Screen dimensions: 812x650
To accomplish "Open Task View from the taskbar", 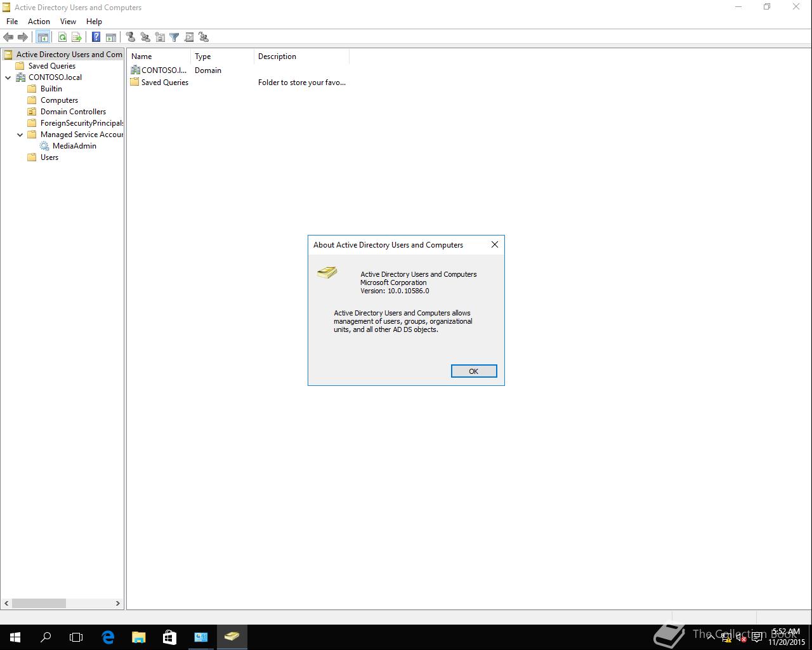I will [x=76, y=637].
